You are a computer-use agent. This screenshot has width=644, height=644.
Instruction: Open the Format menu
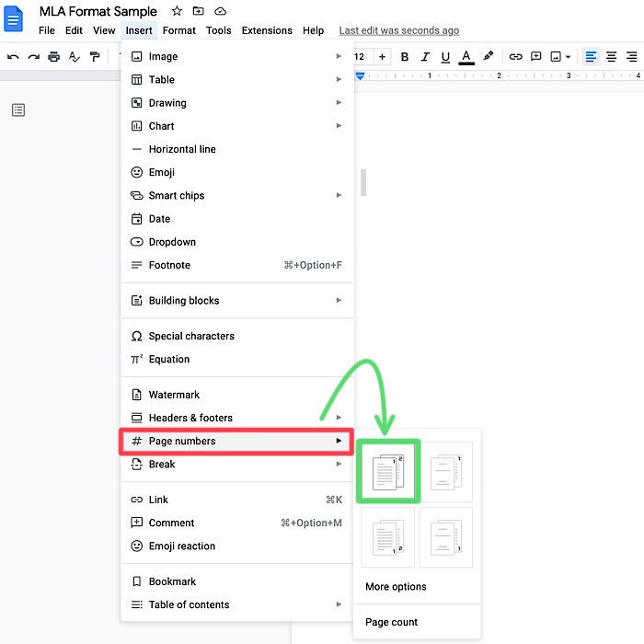tap(179, 30)
